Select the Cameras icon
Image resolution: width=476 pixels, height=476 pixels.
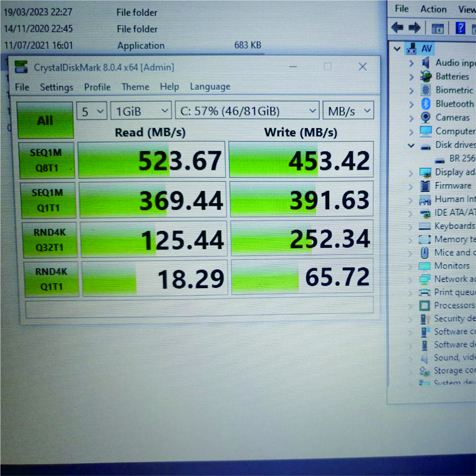pyautogui.click(x=425, y=117)
